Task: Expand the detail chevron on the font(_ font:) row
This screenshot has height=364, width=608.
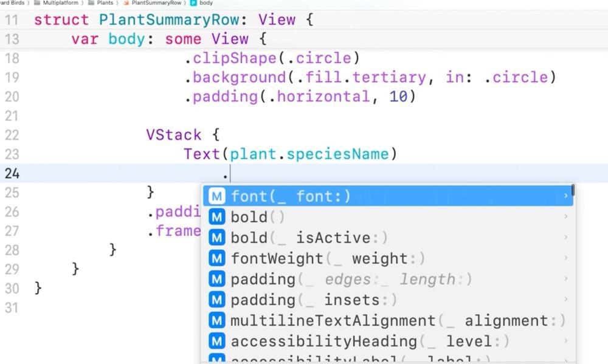Action: tap(565, 196)
